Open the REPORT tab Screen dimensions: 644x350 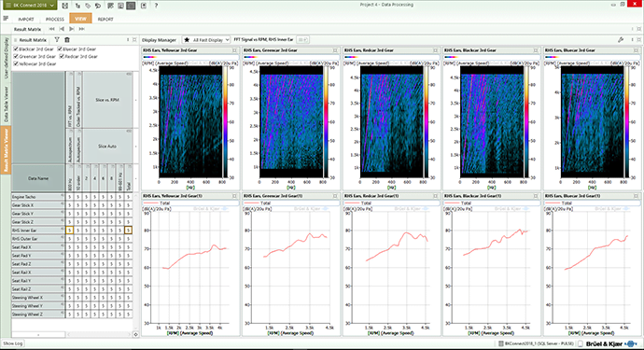coord(105,19)
